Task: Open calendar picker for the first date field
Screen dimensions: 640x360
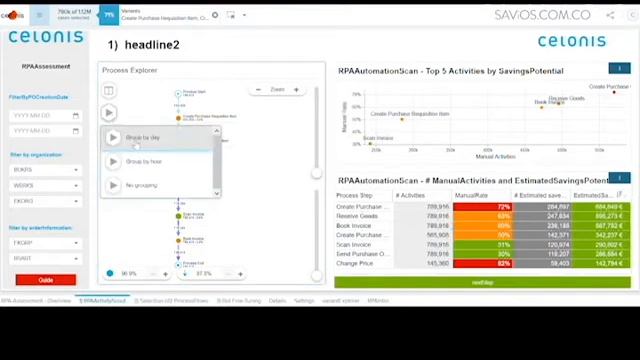Action: coord(76,116)
